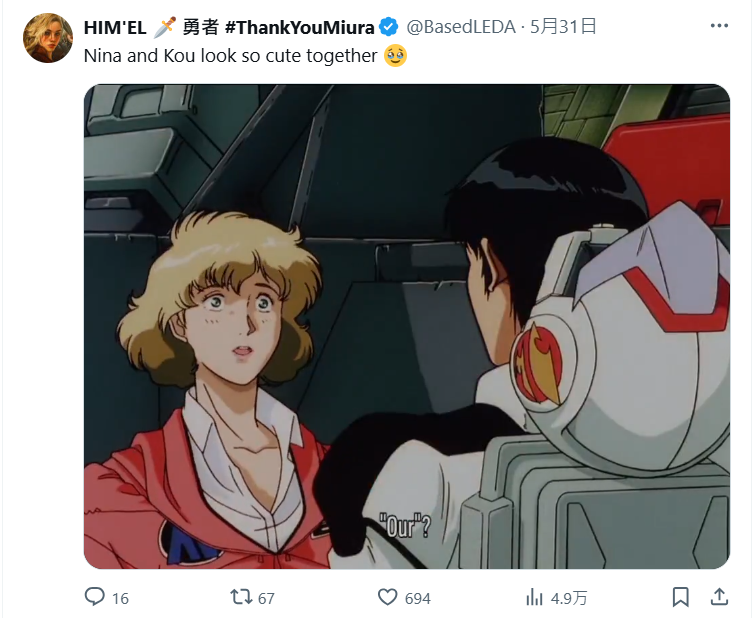Open the three-dot more menu
This screenshot has height=618, width=752.
tap(719, 26)
